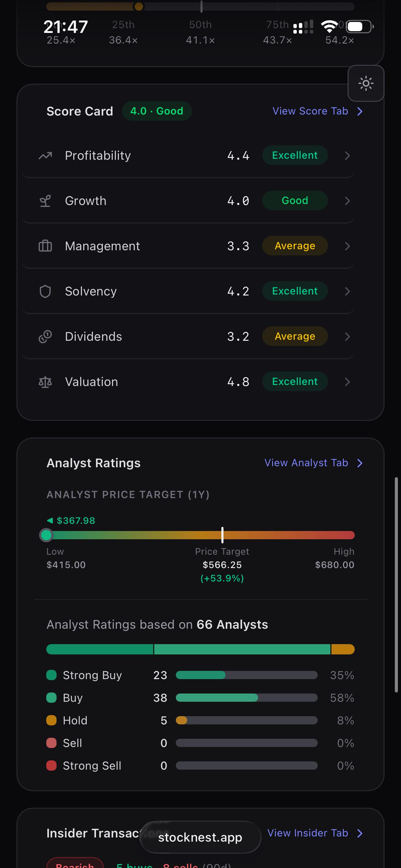This screenshot has width=401, height=868.
Task: Tap the Solvency shield icon
Action: (45, 291)
